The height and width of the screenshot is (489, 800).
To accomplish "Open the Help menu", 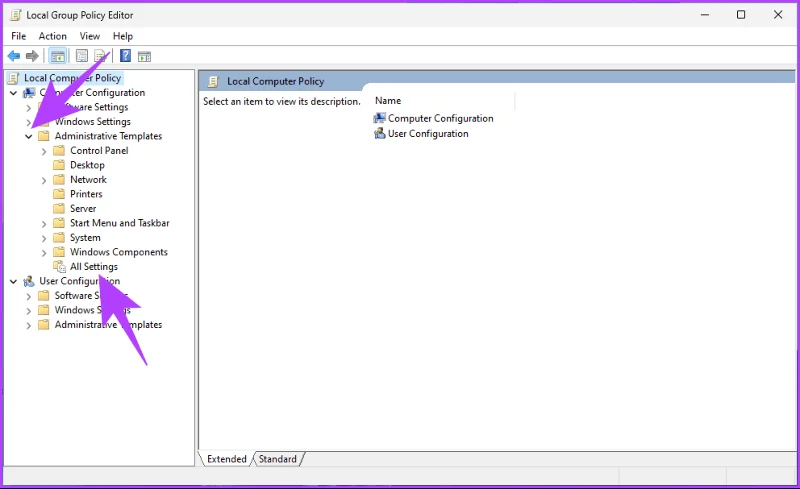I will point(122,36).
